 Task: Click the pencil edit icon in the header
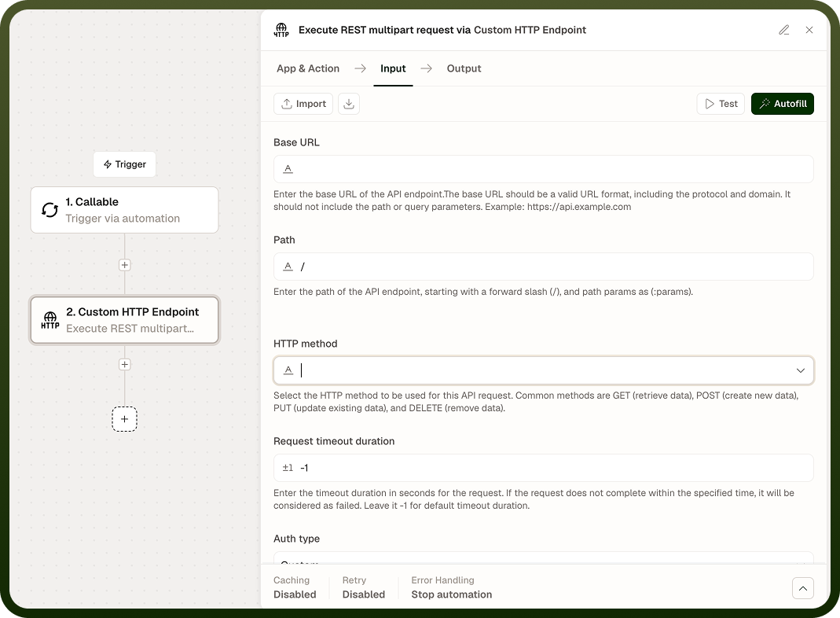(x=783, y=30)
